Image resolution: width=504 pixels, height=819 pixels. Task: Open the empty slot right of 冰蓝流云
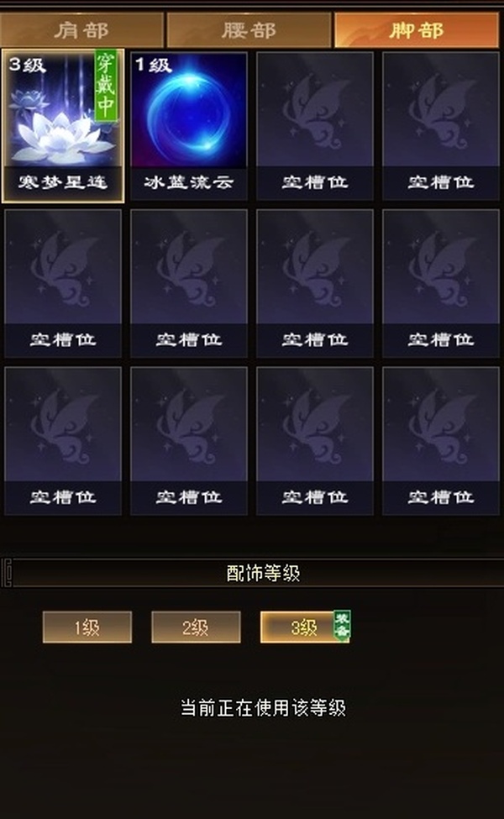click(x=315, y=126)
